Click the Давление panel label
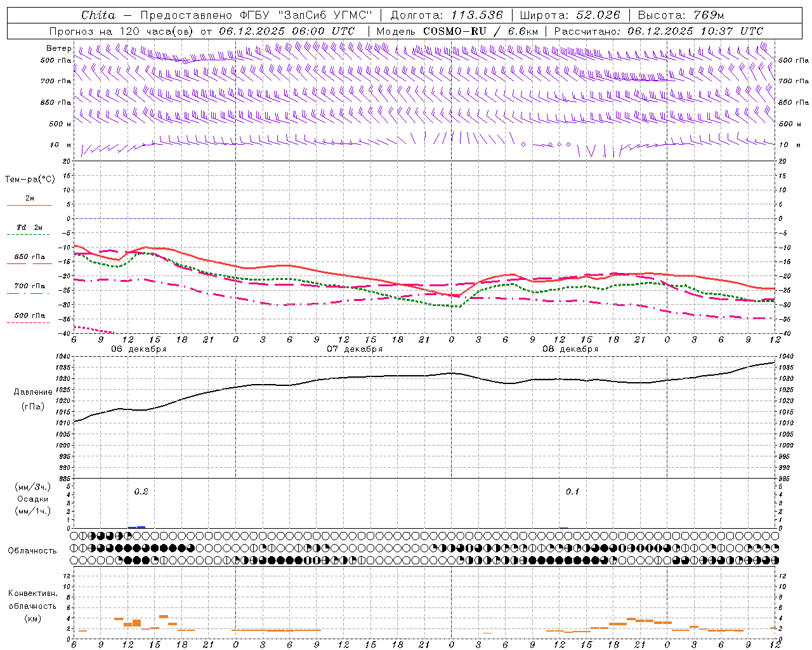 point(33,392)
